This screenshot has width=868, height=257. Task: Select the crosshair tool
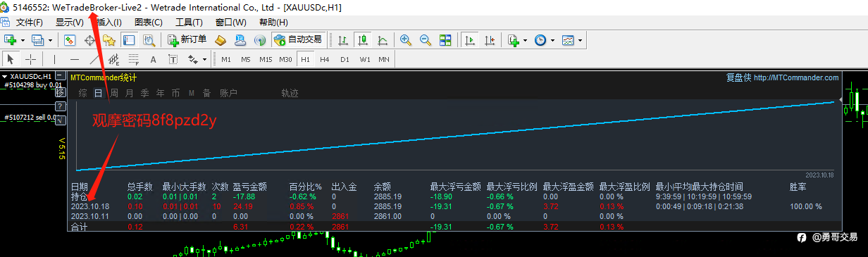point(30,59)
